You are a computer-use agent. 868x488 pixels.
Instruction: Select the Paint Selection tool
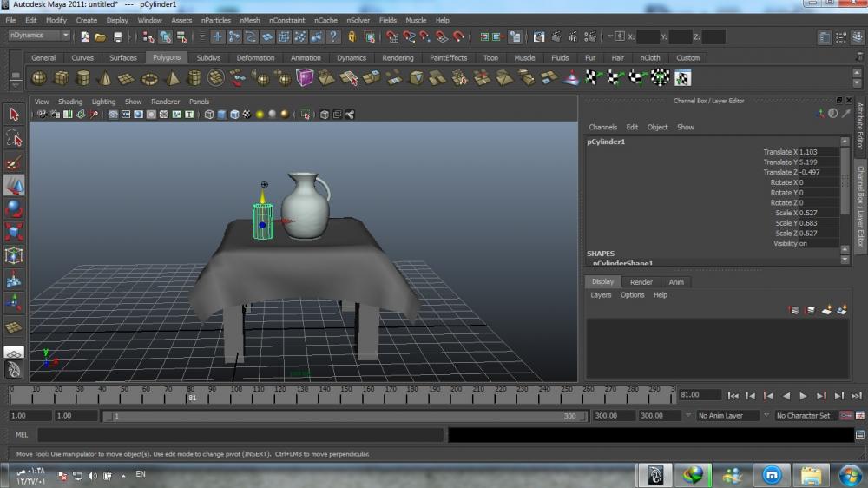14,162
